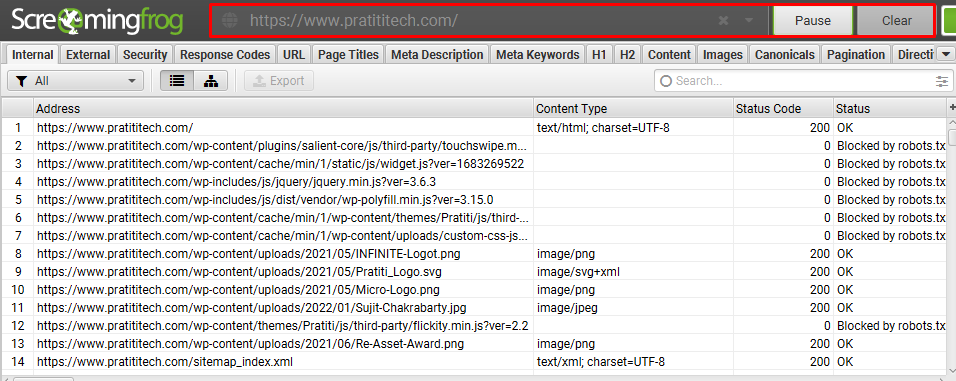Pause the crawl
956x381 pixels.
tap(813, 21)
